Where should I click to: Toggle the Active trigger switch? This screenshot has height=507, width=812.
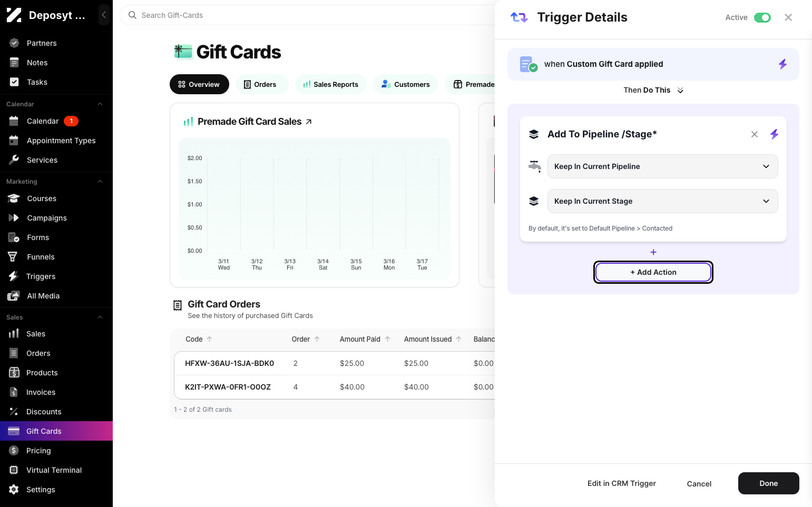[762, 18]
